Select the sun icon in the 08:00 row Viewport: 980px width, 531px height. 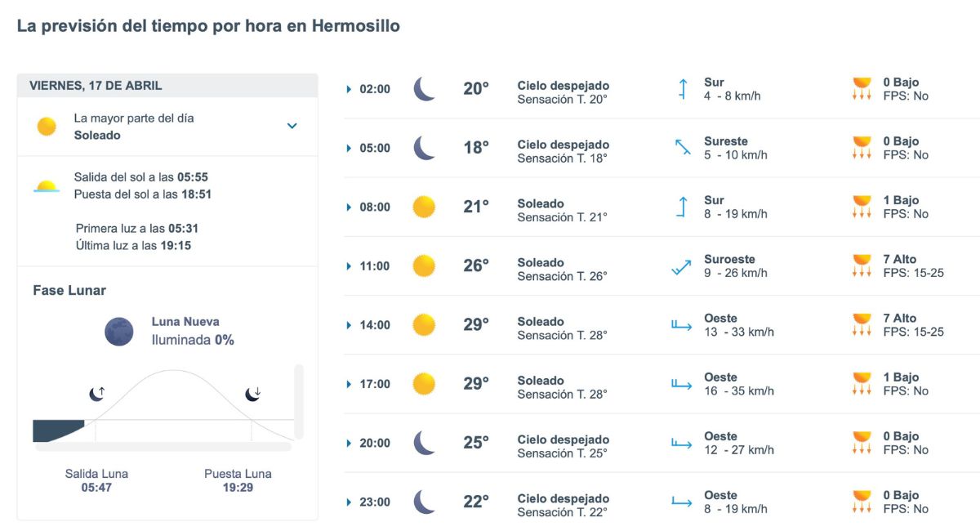[424, 207]
